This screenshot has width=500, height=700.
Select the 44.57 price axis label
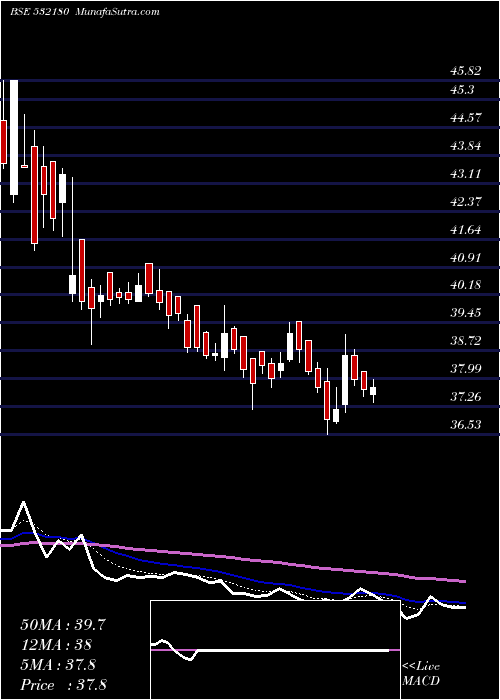click(466, 118)
